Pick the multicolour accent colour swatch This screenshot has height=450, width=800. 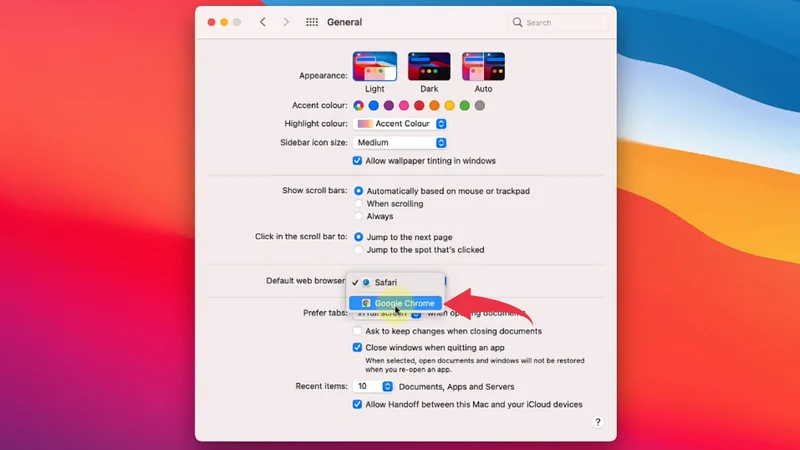click(x=358, y=105)
